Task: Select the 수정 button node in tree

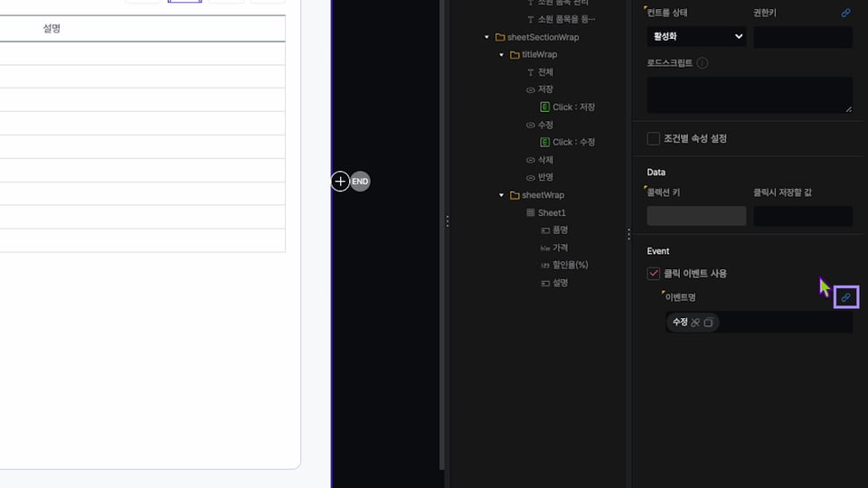Action: tap(545, 125)
